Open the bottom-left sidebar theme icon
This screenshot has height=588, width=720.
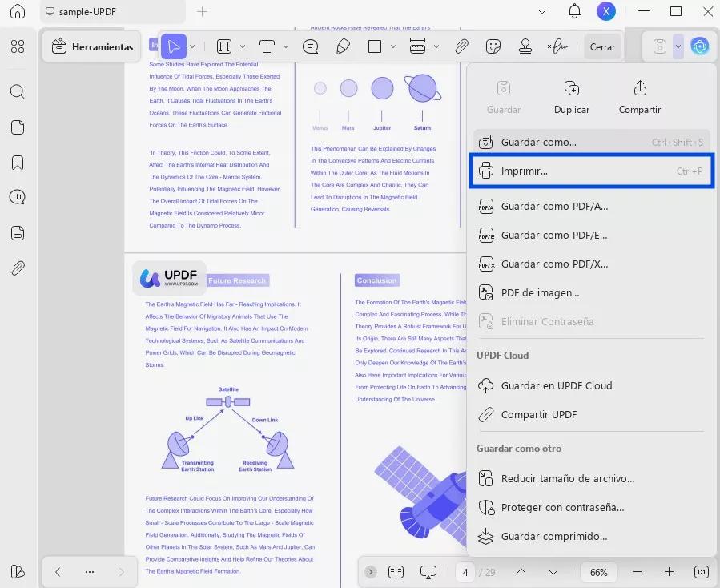18,571
